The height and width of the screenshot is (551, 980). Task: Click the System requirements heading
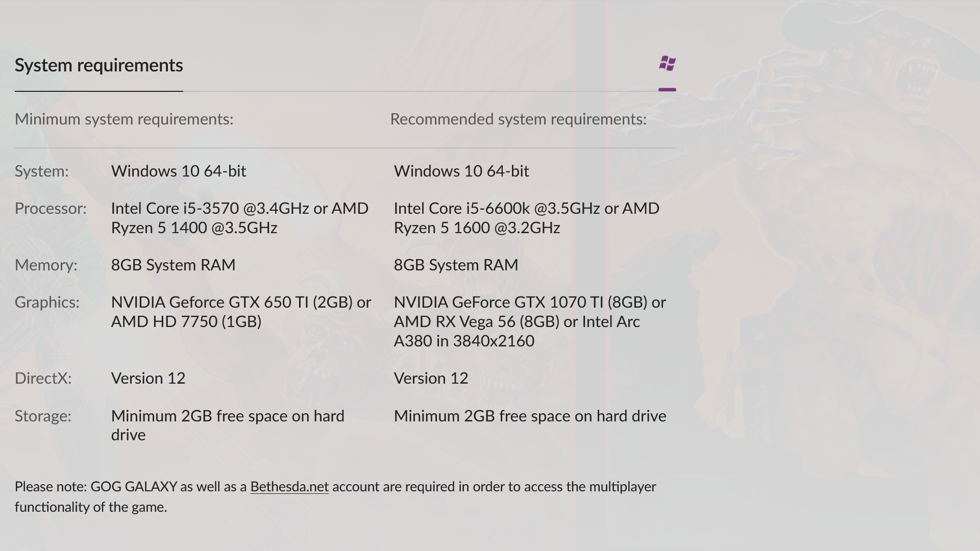coord(99,65)
